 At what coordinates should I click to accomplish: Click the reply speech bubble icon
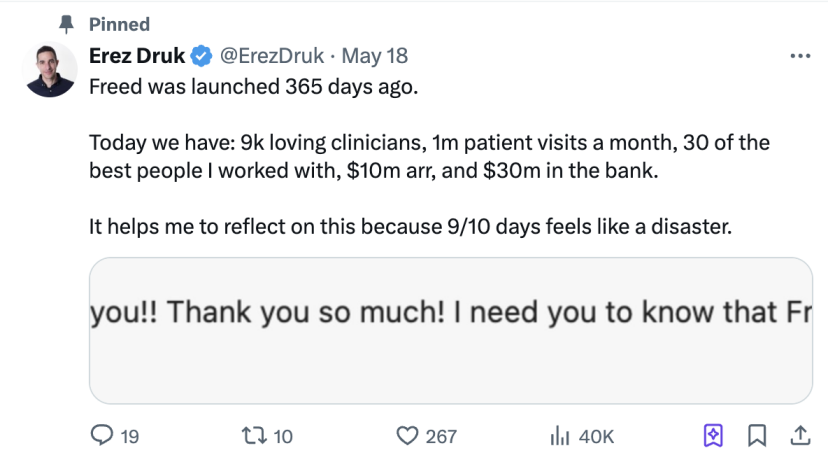102,436
